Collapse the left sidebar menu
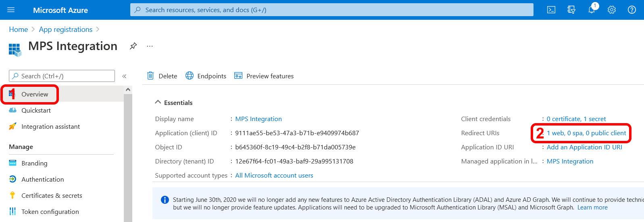Screen dimensions: 644x222 124,76
